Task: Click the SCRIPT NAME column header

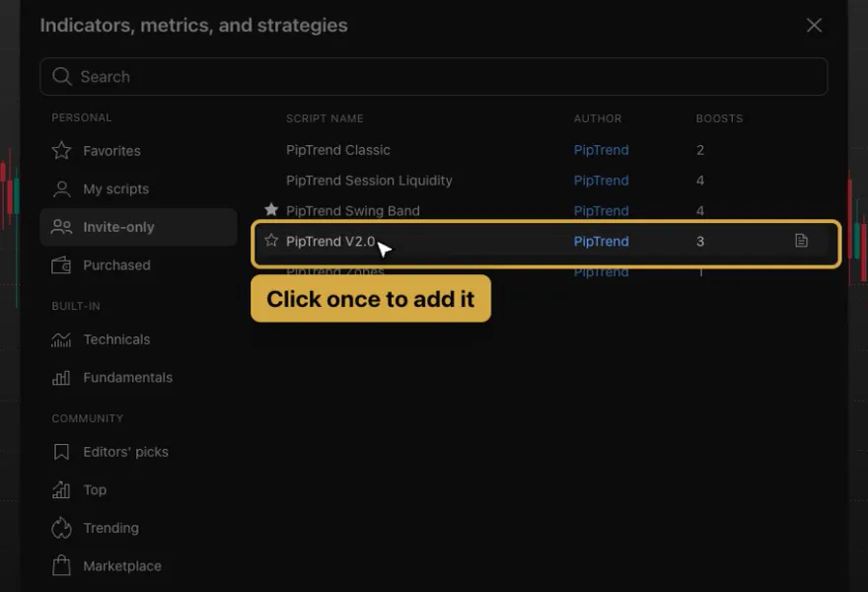Action: click(x=325, y=118)
